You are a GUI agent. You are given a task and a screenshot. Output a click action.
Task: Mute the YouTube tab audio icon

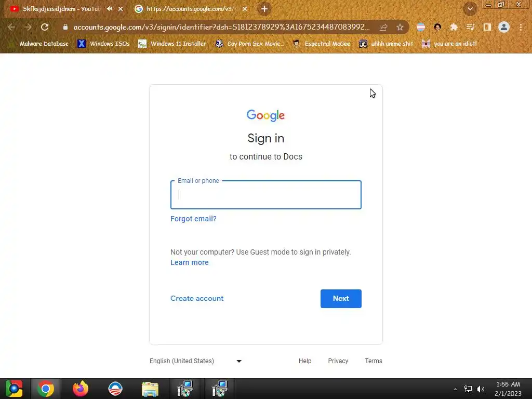109,9
